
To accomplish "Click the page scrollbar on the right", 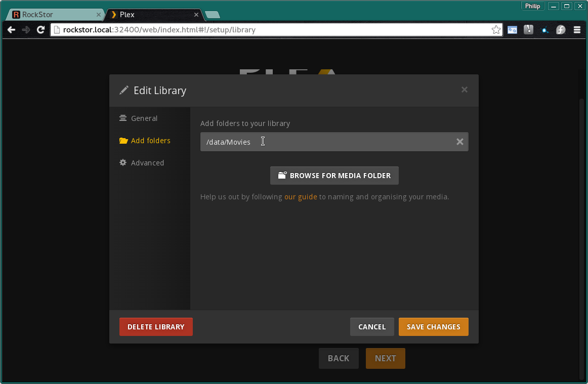I will point(581,240).
